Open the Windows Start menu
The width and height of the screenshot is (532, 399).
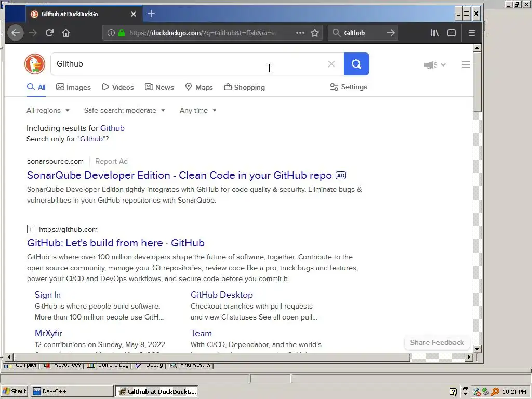[x=14, y=392]
